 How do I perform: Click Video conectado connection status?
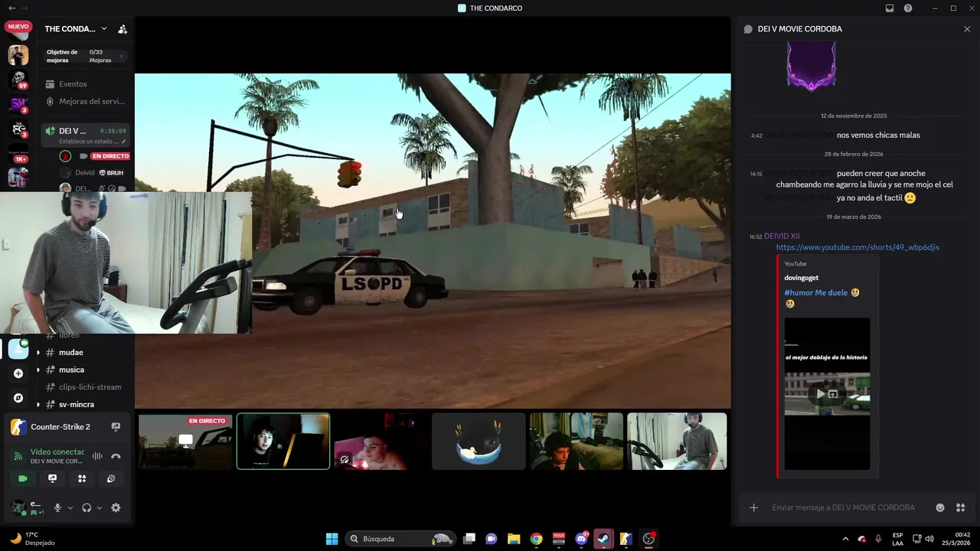click(x=57, y=452)
